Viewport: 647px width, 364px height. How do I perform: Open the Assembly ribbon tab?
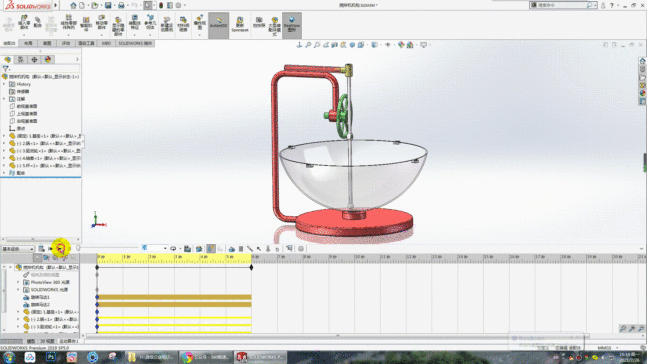click(x=9, y=43)
